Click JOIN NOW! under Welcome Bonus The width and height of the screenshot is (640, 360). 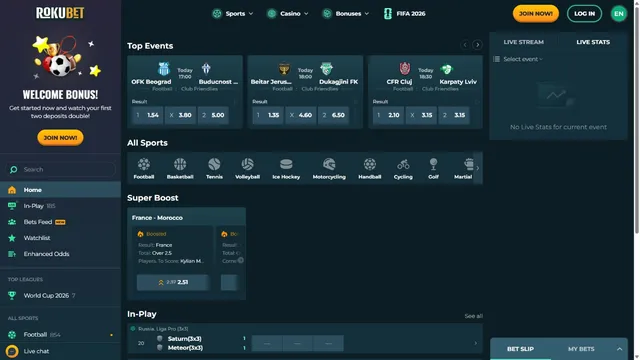[60, 138]
